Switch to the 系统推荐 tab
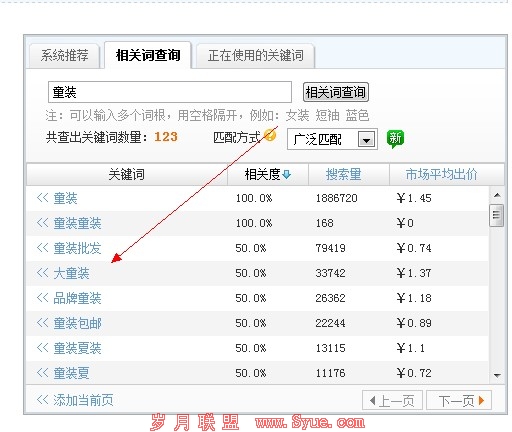The image size is (512, 432). pyautogui.click(x=65, y=55)
